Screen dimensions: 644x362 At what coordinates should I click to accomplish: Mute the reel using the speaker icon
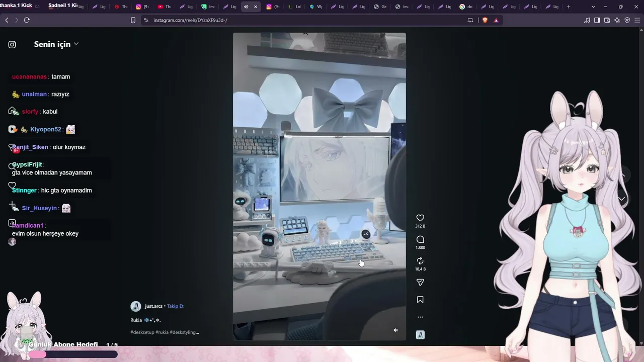[x=395, y=330]
